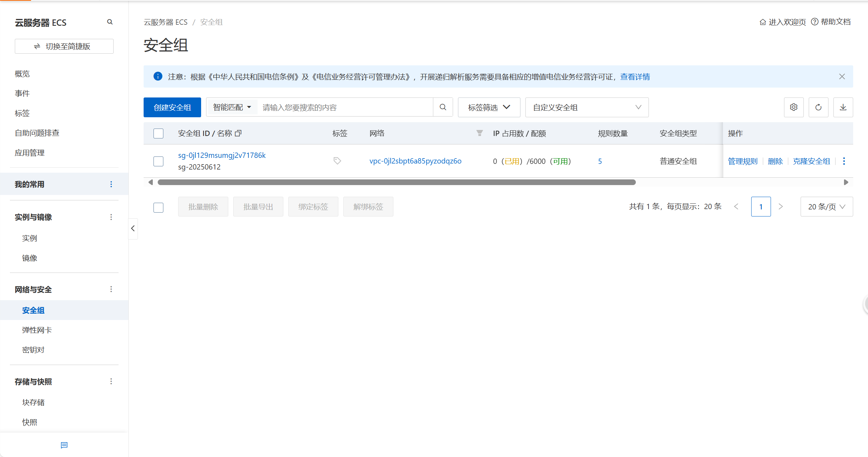Image resolution: width=868 pixels, height=457 pixels.
Task: Open the 20 条/页 page size dropdown
Action: point(826,207)
